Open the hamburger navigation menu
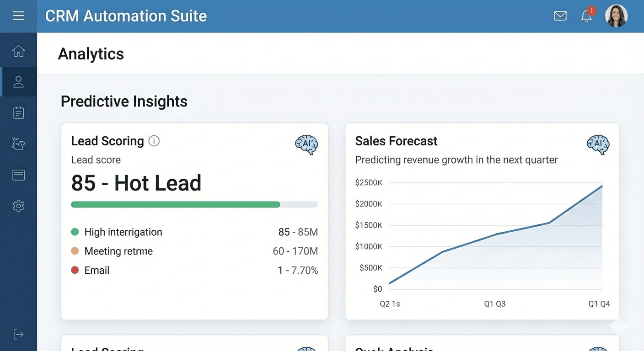The width and height of the screenshot is (644, 351). 18,16
